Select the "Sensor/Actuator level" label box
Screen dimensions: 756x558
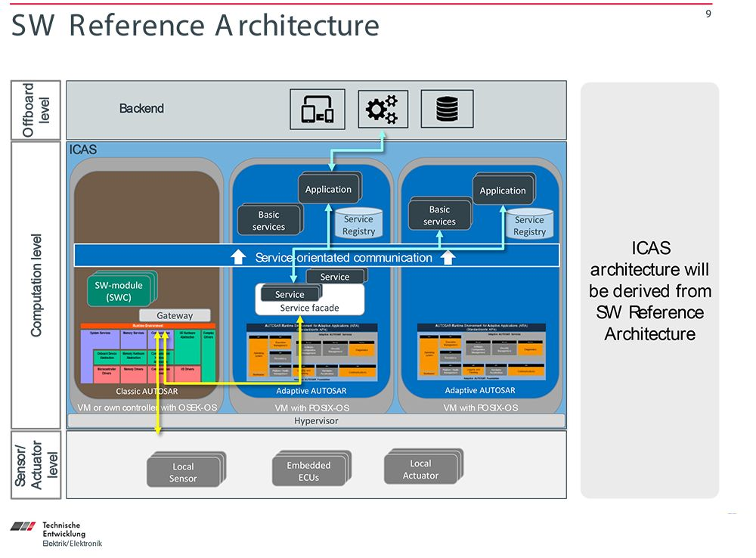coord(36,465)
